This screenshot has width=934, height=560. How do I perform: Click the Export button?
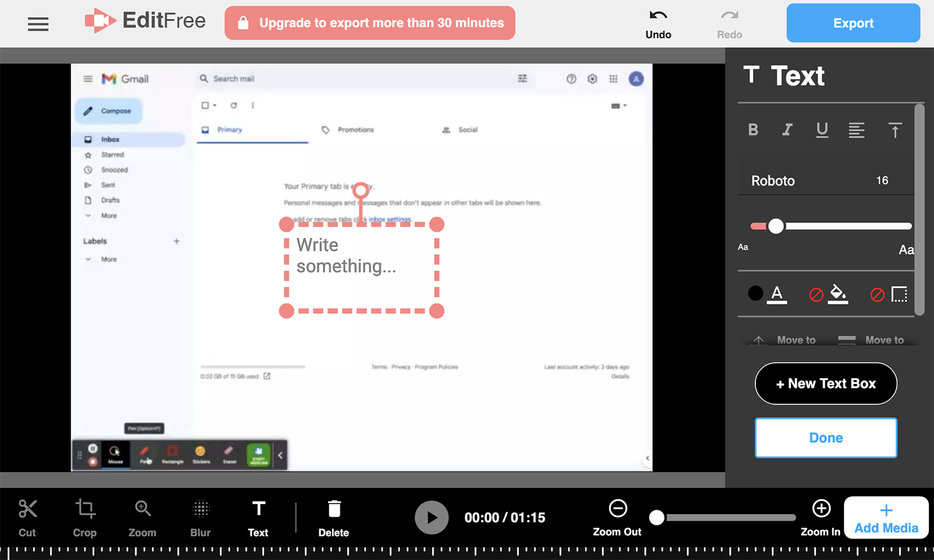tap(853, 23)
